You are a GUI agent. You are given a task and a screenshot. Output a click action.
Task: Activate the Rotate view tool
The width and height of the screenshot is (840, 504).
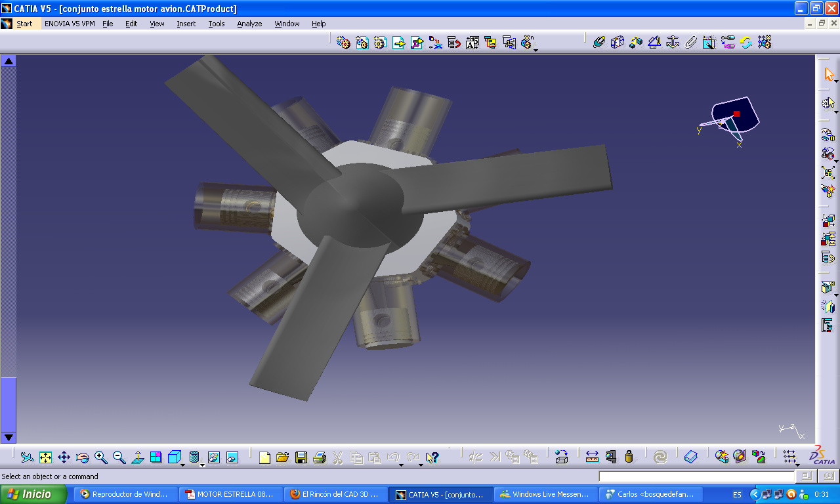click(82, 457)
